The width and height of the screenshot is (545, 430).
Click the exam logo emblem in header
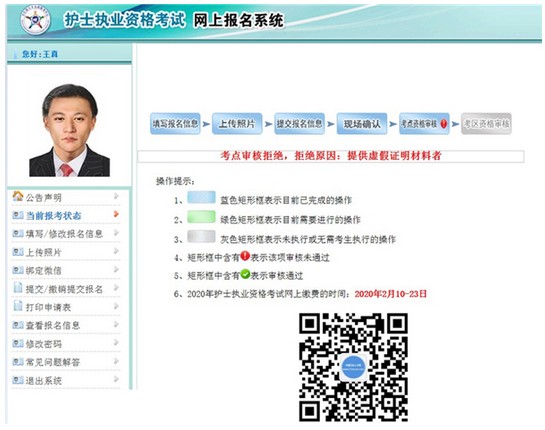(x=35, y=20)
